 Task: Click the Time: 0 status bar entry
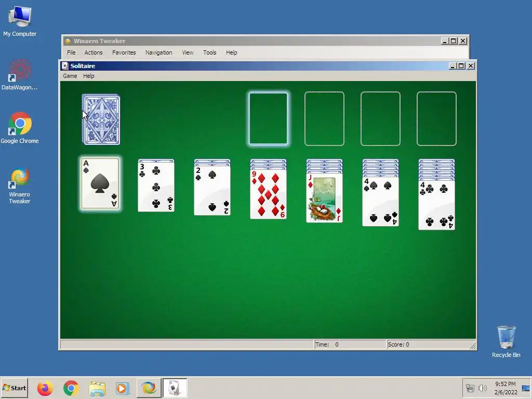(351, 344)
